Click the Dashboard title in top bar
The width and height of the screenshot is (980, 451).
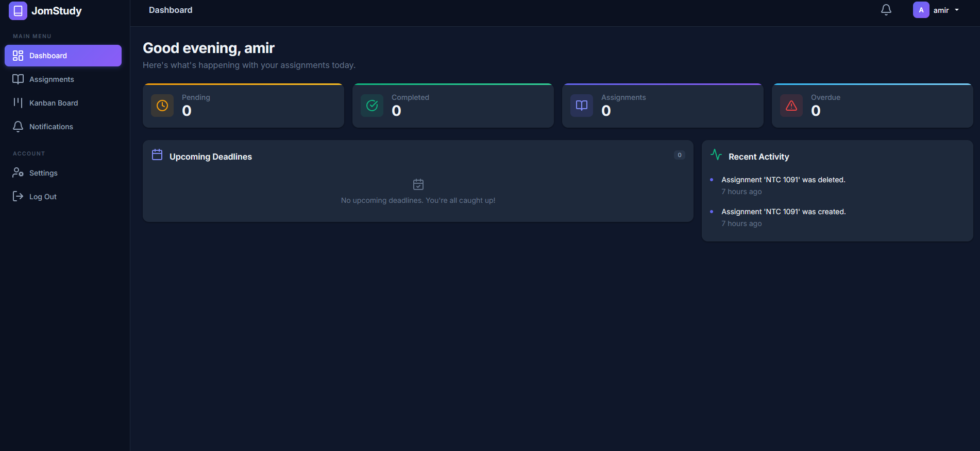pyautogui.click(x=171, y=10)
